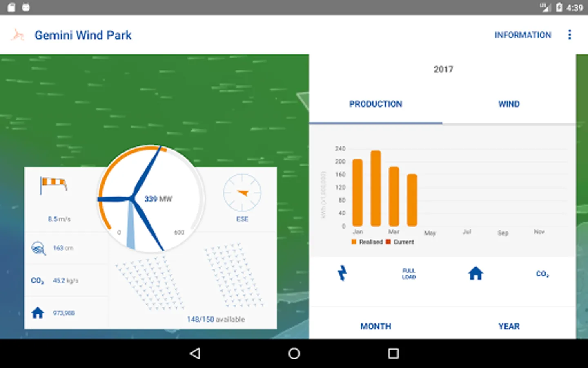Select the 973,988 households value
Screen dimensions: 588x368
64,313
